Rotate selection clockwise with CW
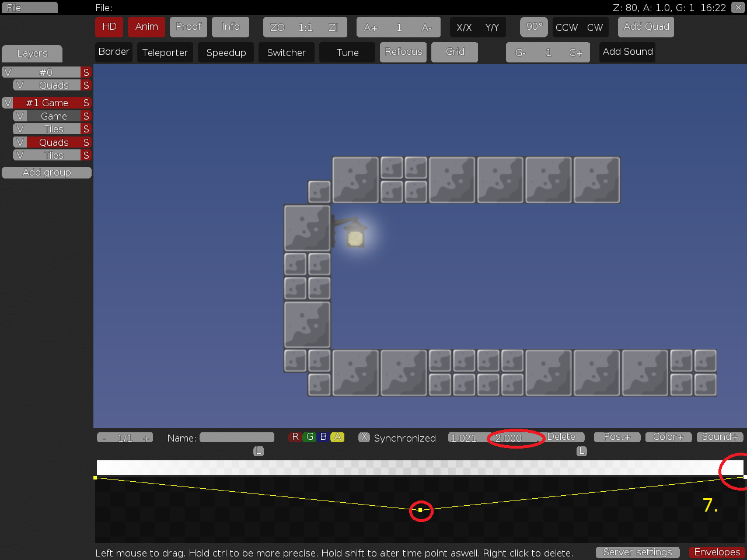This screenshot has height=560, width=747. tap(595, 27)
